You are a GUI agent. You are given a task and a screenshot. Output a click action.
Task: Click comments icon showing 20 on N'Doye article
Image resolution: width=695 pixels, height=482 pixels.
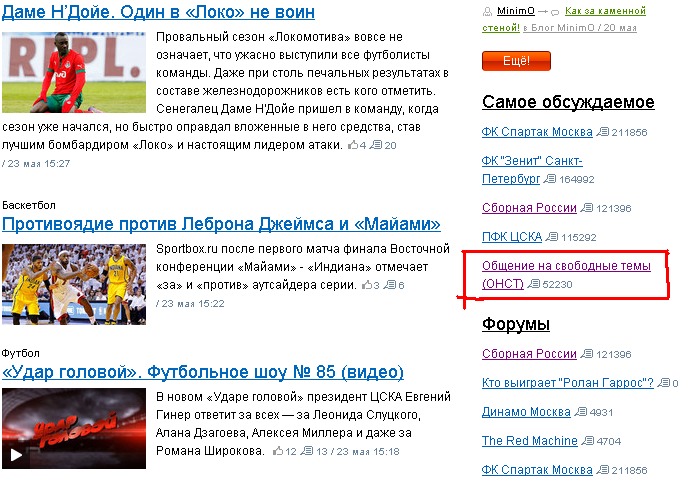(376, 145)
